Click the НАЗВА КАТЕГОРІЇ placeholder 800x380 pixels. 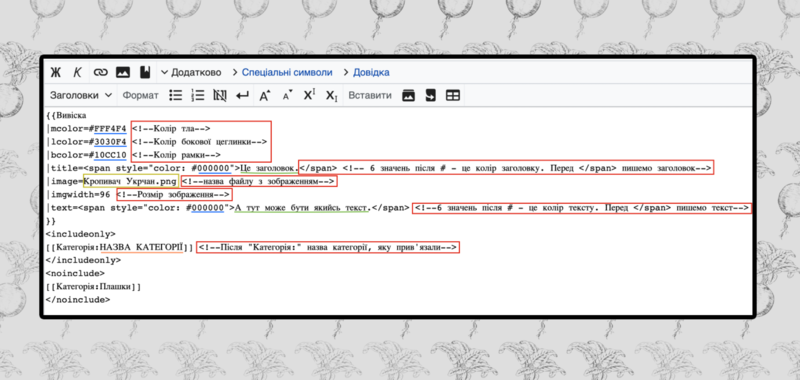click(141, 247)
